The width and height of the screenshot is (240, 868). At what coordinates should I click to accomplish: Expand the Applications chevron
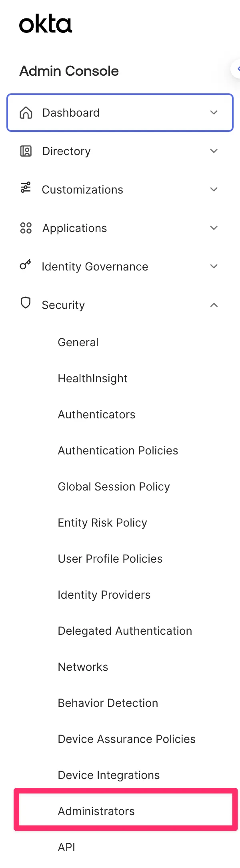214,228
